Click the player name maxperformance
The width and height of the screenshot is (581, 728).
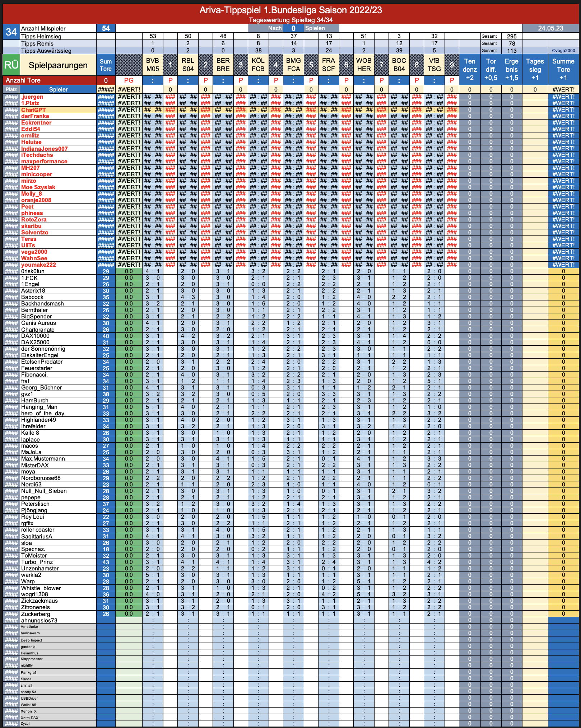pos(44,161)
